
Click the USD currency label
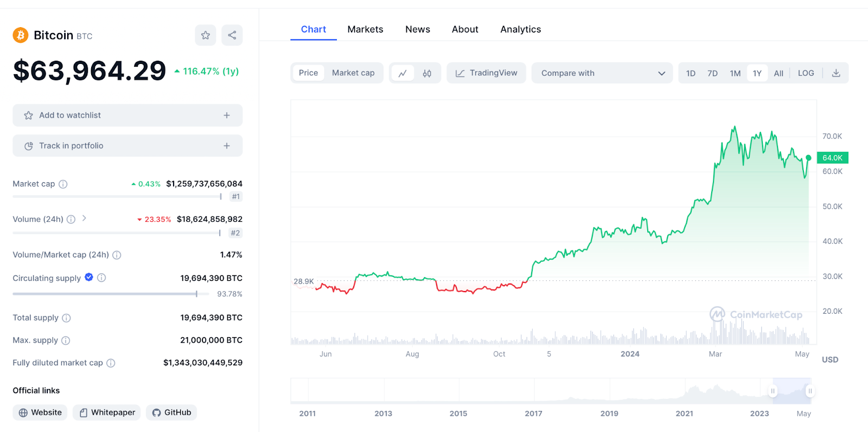coord(830,359)
